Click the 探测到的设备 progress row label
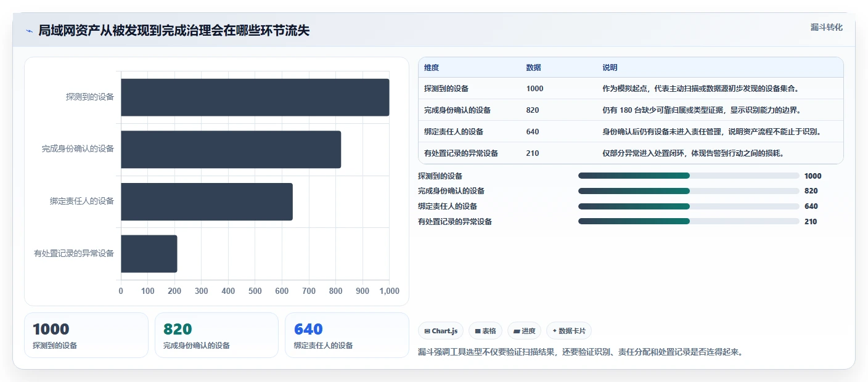Screen dimensions: 868x382 coord(440,176)
